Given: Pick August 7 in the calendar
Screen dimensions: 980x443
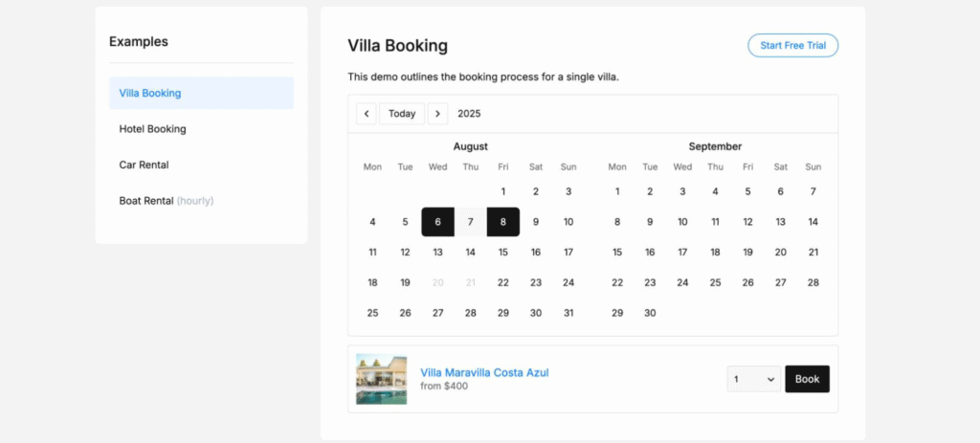Looking at the screenshot, I should pos(470,222).
